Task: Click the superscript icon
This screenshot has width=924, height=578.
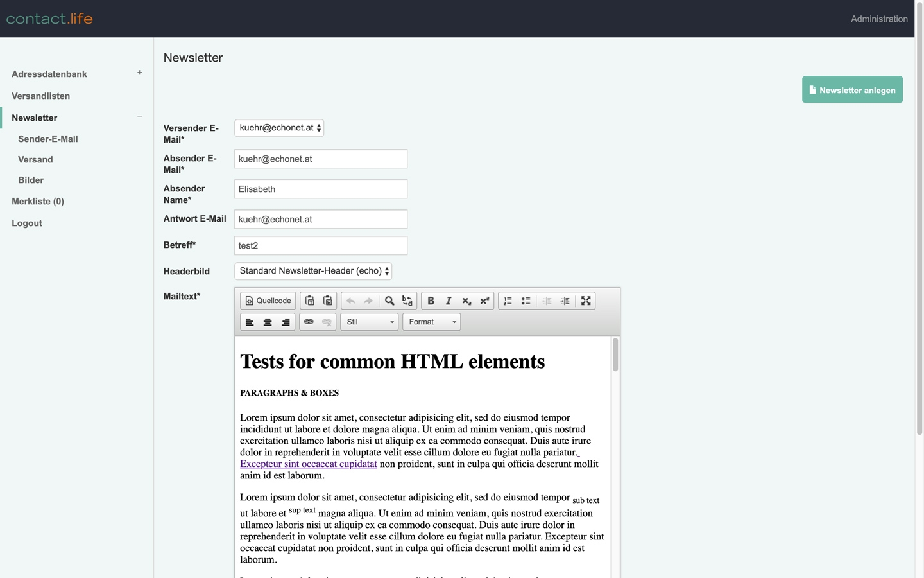Action: (484, 301)
